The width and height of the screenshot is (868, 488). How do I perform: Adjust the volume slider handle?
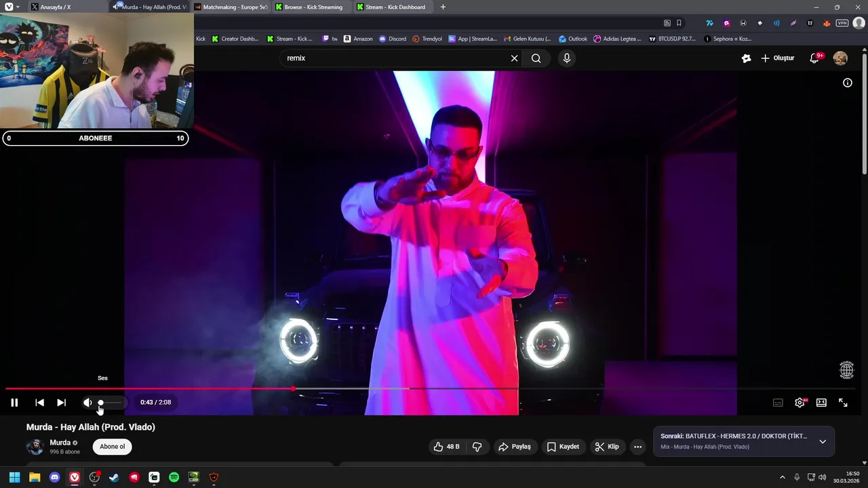(100, 403)
